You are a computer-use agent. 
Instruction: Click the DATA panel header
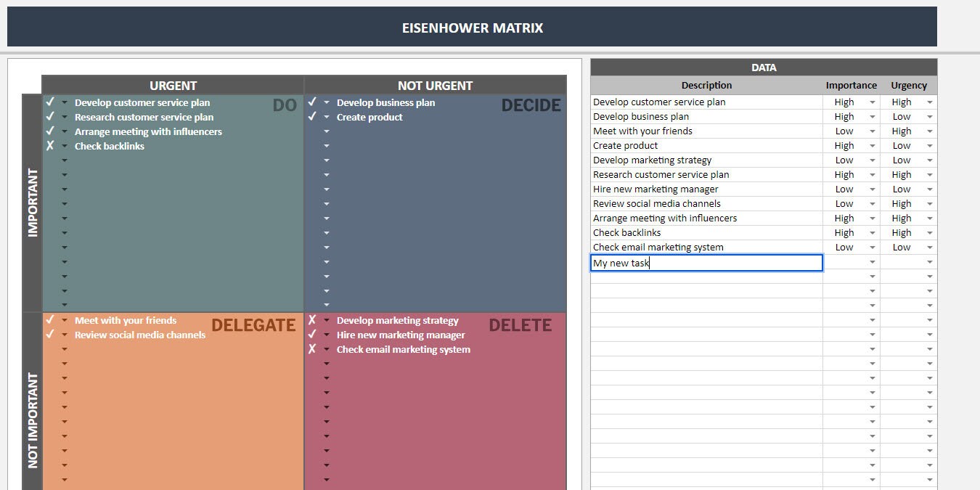(764, 67)
